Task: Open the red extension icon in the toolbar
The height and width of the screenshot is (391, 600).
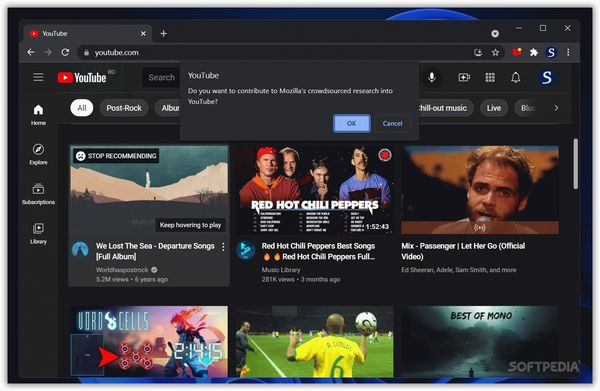Action: (x=517, y=52)
